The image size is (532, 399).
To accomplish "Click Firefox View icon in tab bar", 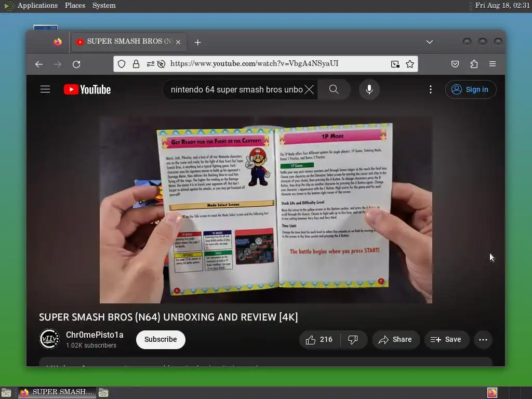I will pyautogui.click(x=58, y=42).
